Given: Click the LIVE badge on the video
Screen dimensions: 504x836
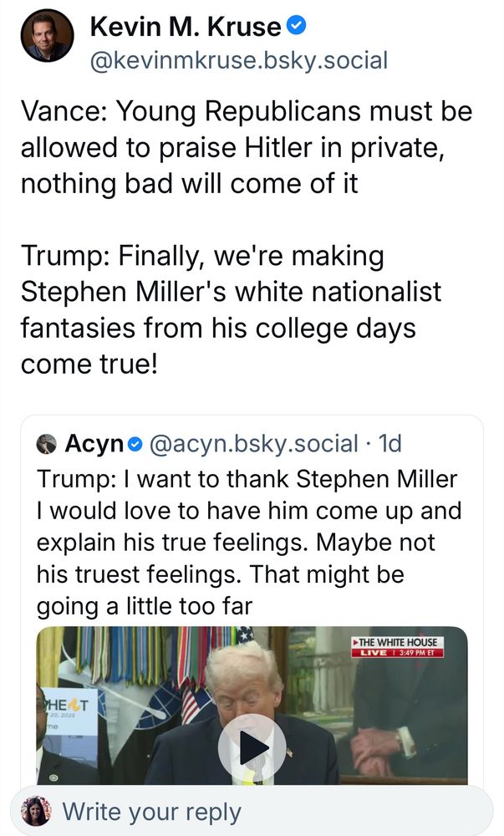Looking at the screenshot, I should point(374,654).
